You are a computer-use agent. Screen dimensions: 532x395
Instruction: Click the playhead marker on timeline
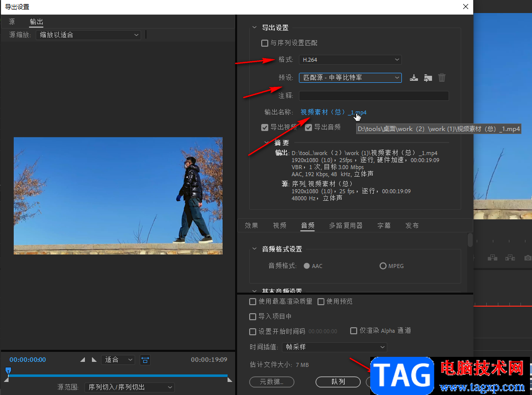click(x=9, y=370)
